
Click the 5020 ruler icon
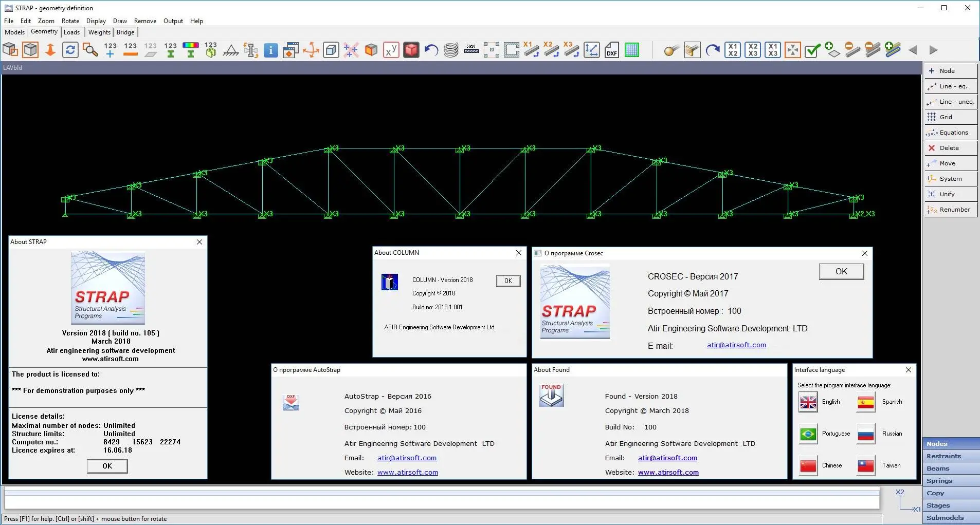click(471, 50)
